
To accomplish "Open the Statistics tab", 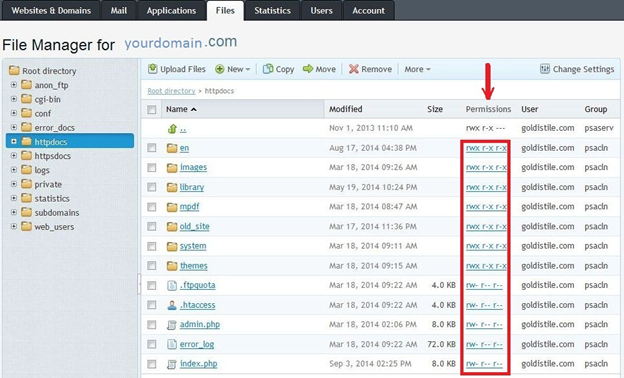I will click(273, 10).
